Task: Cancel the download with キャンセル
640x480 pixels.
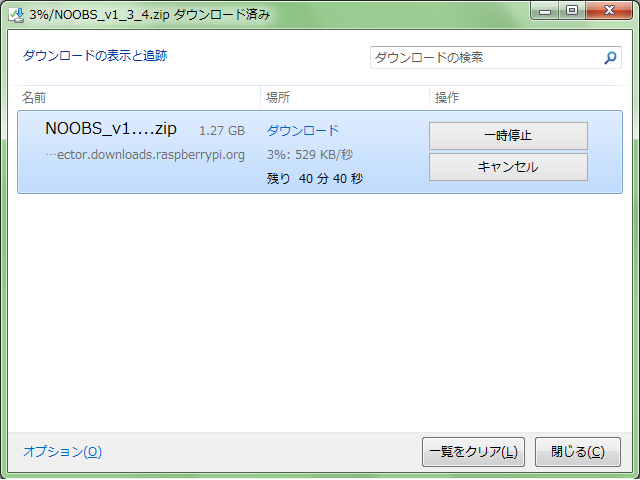Action: pos(508,167)
